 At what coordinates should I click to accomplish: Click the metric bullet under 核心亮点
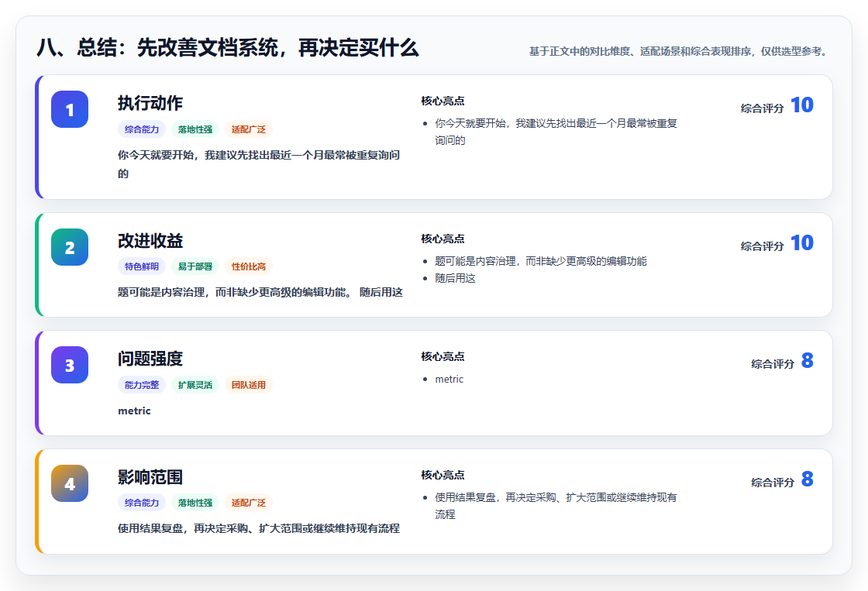(449, 379)
